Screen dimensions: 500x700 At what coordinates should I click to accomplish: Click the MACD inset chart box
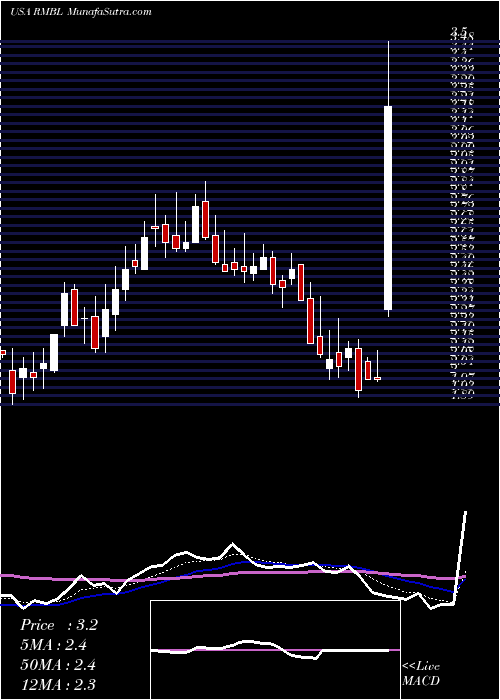pyautogui.click(x=275, y=650)
